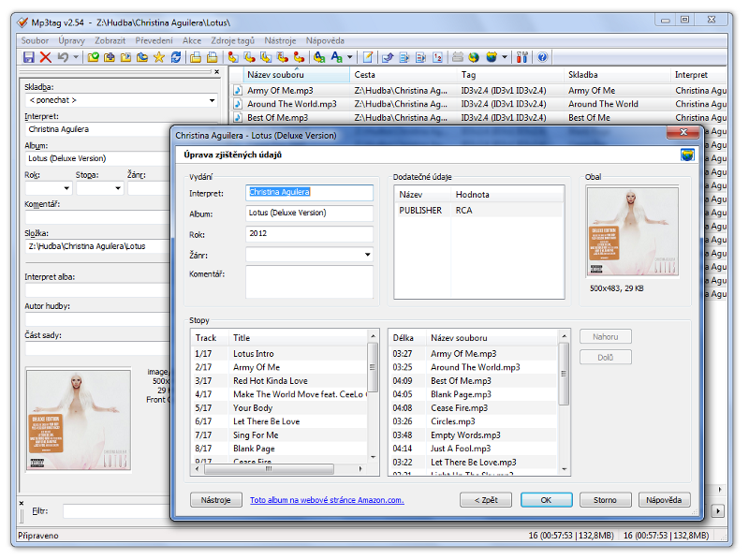Screen dimensions: 749x560
Task: Click the blue question mark help icon
Action: pos(542,57)
